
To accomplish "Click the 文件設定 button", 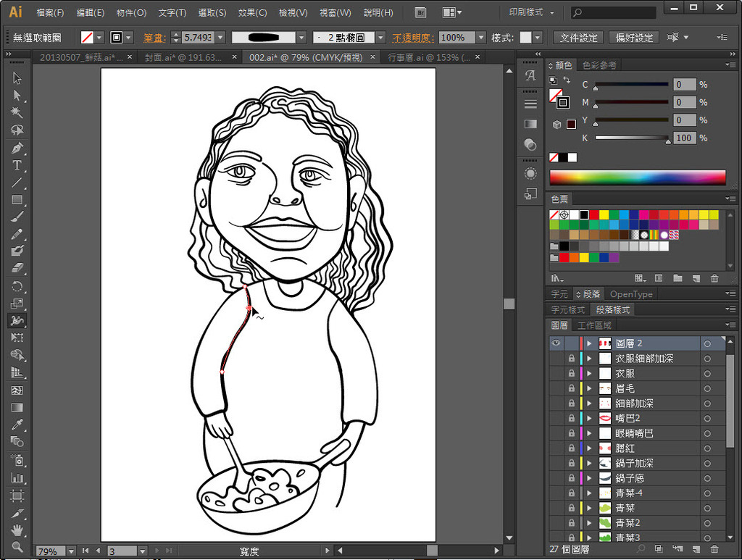I will click(x=579, y=38).
